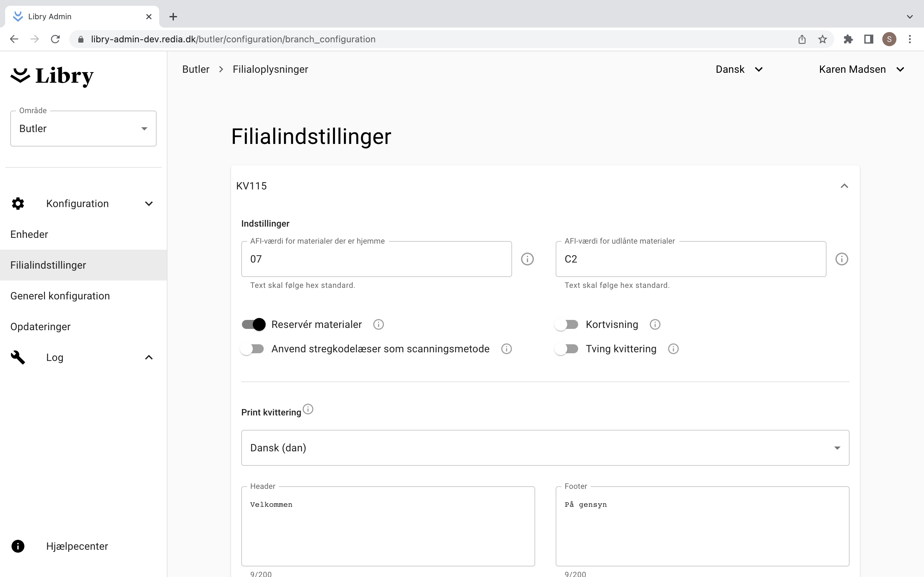This screenshot has width=924, height=577.
Task: Collapse the KV115 branch panel
Action: 844,186
